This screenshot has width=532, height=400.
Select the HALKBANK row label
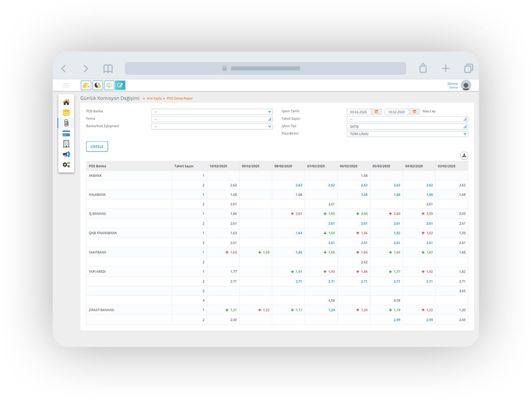coord(98,194)
